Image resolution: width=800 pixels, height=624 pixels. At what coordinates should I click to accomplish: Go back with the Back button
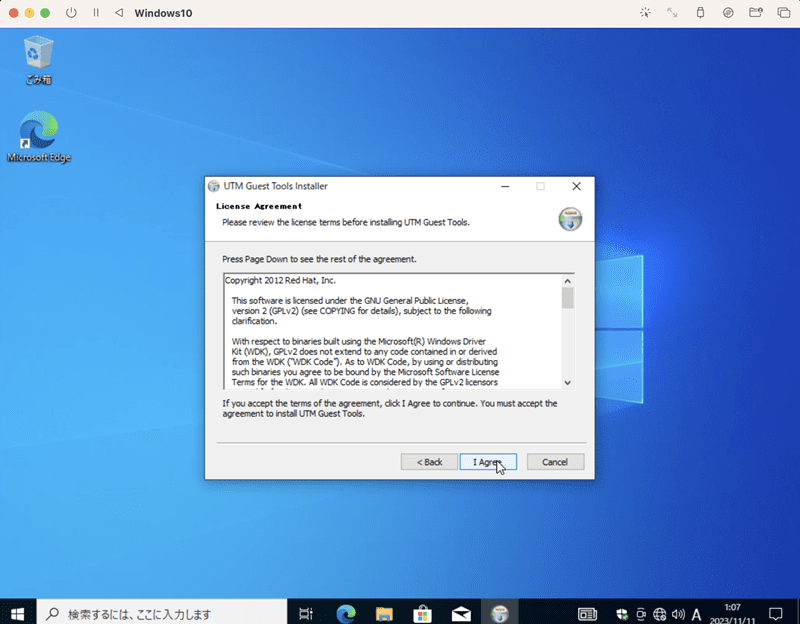(x=429, y=462)
